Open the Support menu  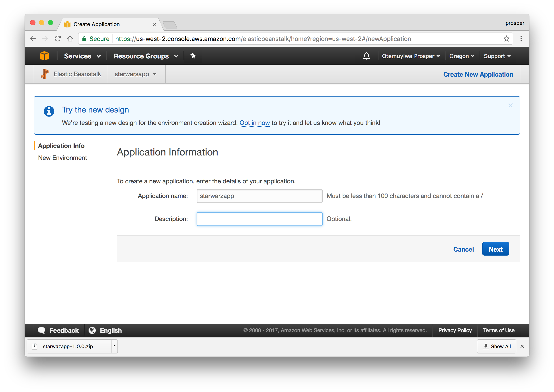tap(497, 56)
